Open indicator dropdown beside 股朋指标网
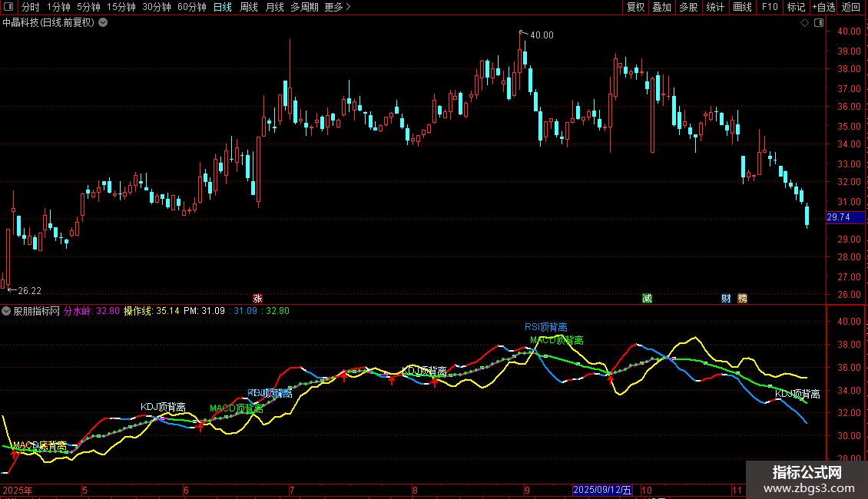This screenshot has height=499, width=868. [6, 311]
